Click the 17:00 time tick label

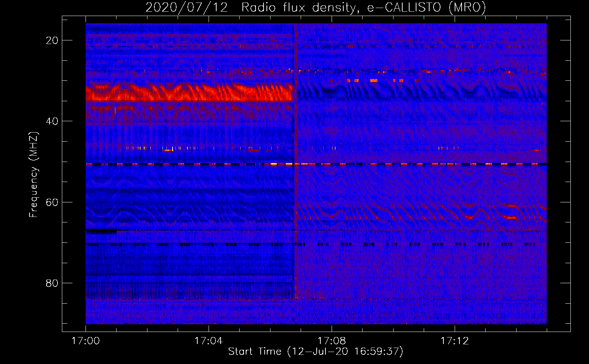[x=86, y=341]
